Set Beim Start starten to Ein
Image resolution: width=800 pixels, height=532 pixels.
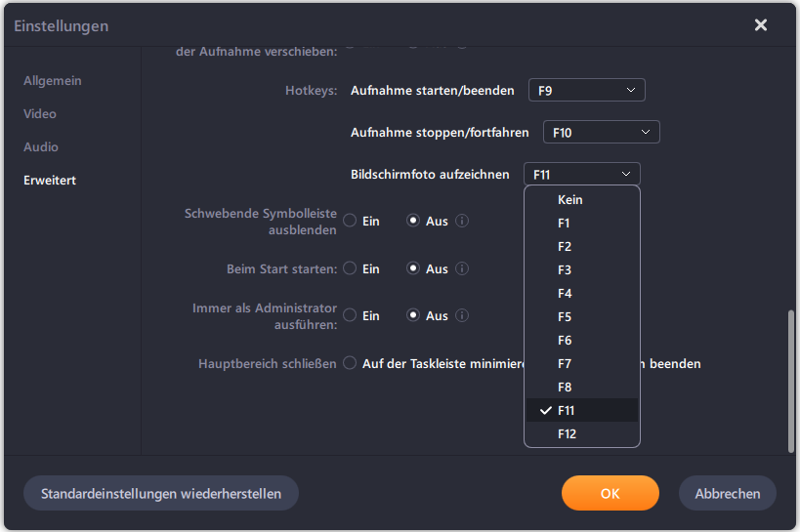(x=350, y=268)
